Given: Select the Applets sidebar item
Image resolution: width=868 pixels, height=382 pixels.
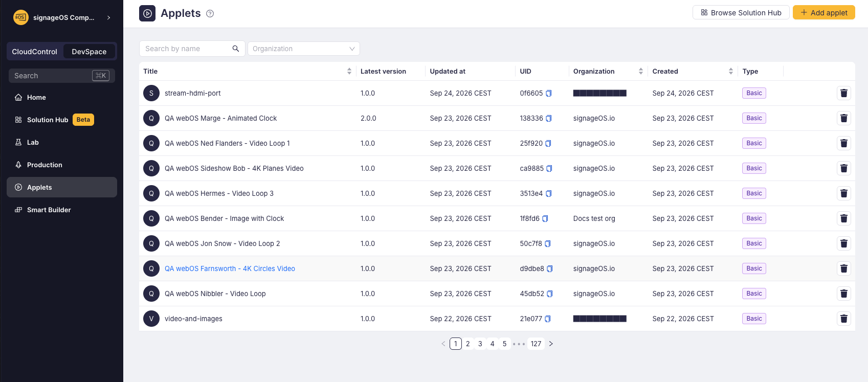Looking at the screenshot, I should pyautogui.click(x=62, y=187).
